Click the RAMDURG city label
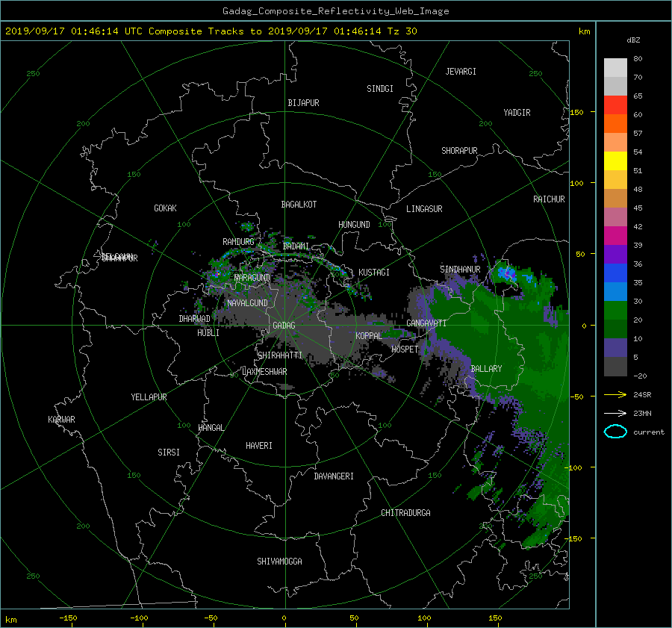The height and width of the screenshot is (628, 672). pos(238,242)
